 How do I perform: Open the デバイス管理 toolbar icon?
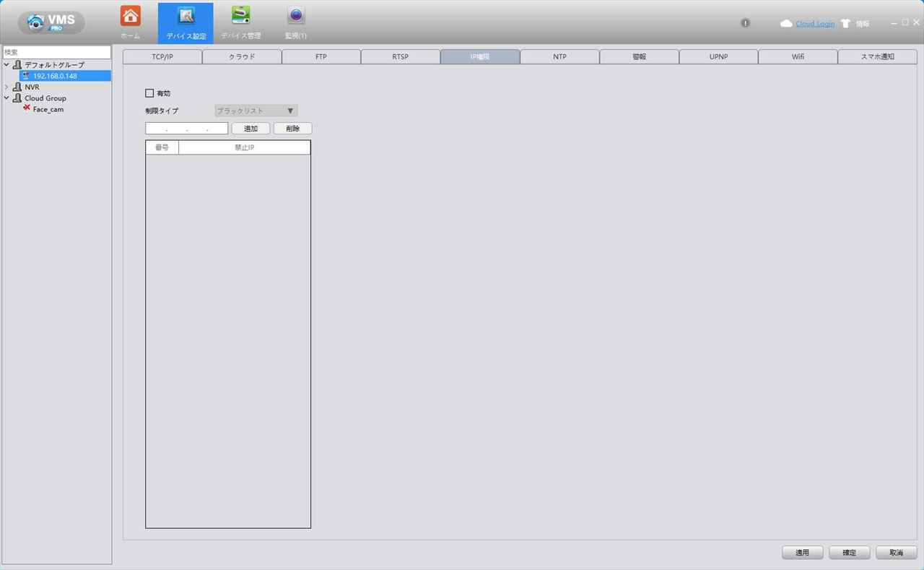tap(241, 16)
